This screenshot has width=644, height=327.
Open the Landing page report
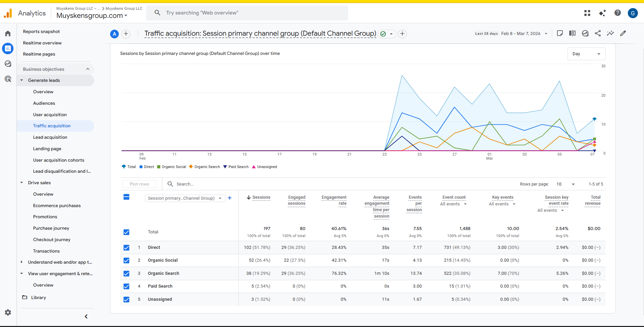[x=47, y=149]
